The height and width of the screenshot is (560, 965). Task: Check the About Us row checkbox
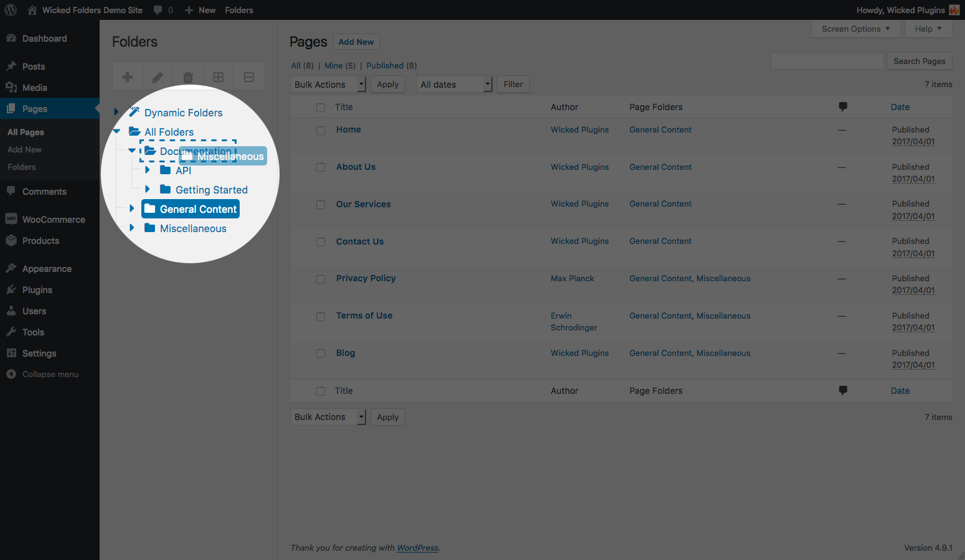click(321, 167)
